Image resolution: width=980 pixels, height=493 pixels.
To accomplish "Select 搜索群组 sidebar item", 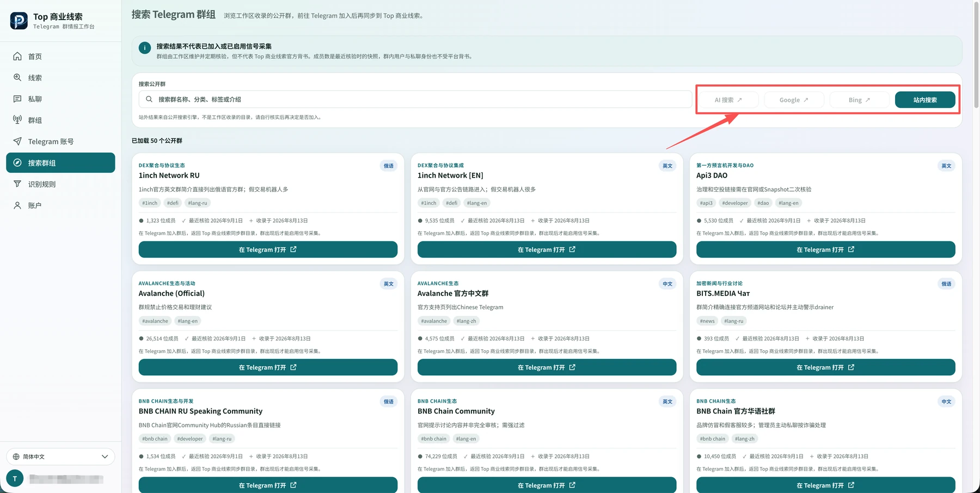I will pos(60,163).
